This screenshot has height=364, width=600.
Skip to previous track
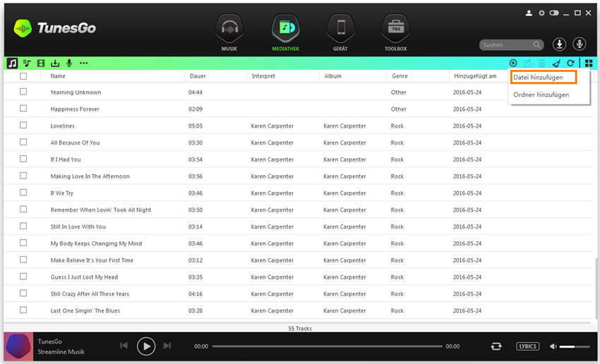pyautogui.click(x=124, y=346)
